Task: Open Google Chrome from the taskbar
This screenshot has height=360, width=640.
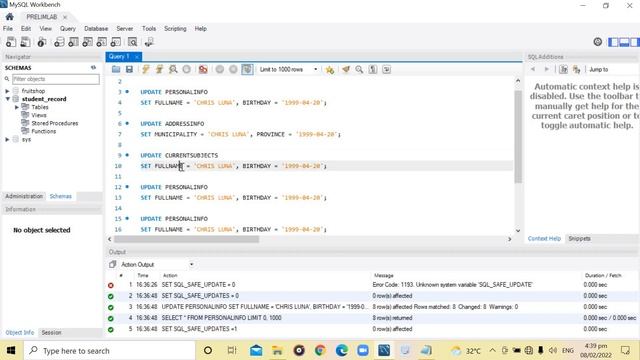Action: [x=320, y=350]
